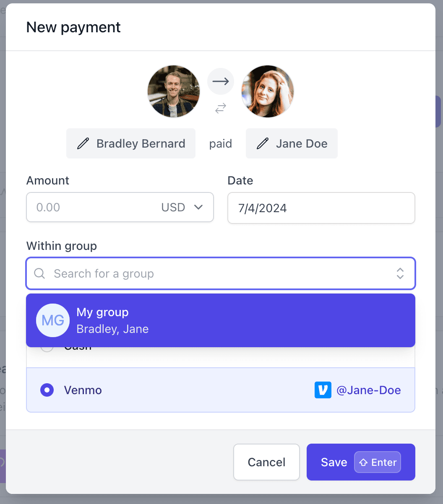
Task: Click Jane Doe's profile photo
Action: pos(268,91)
